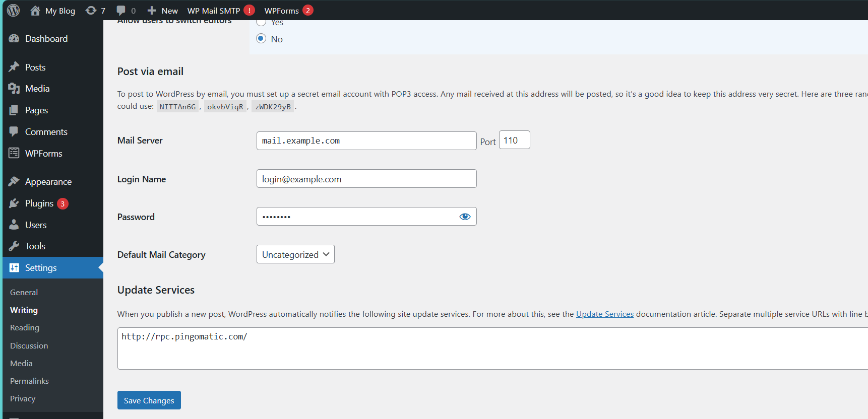Click WP Mail SMTP in admin bar
The image size is (868, 419).
coord(214,11)
